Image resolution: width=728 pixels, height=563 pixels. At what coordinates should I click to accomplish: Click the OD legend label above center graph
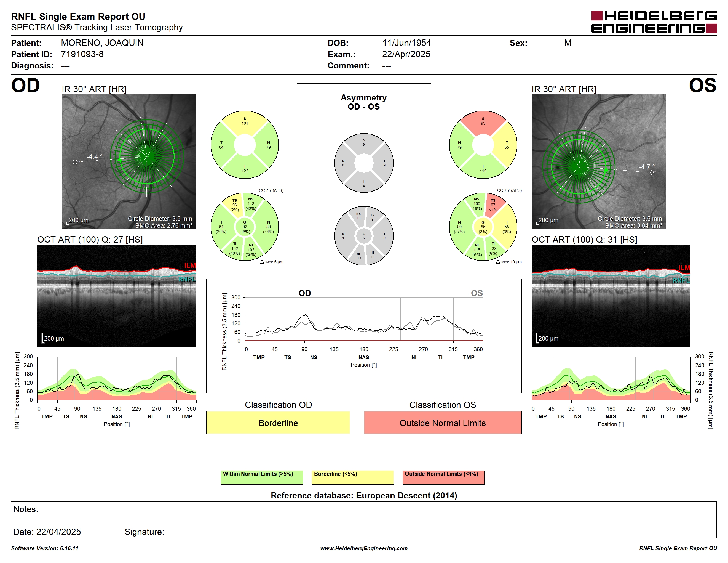coord(305,293)
